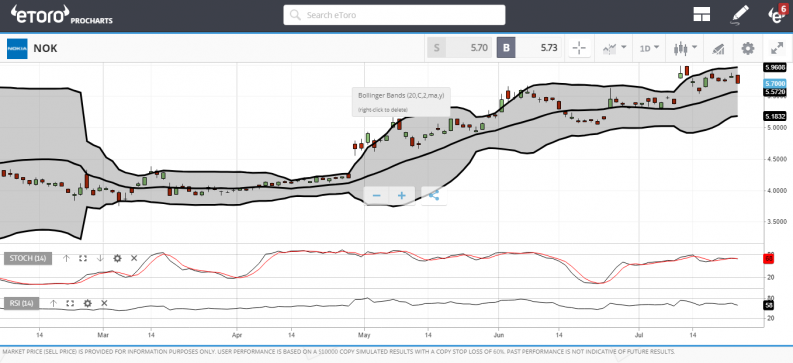Toggle the crosshair cursor tool
793x363 pixels.
click(x=579, y=49)
